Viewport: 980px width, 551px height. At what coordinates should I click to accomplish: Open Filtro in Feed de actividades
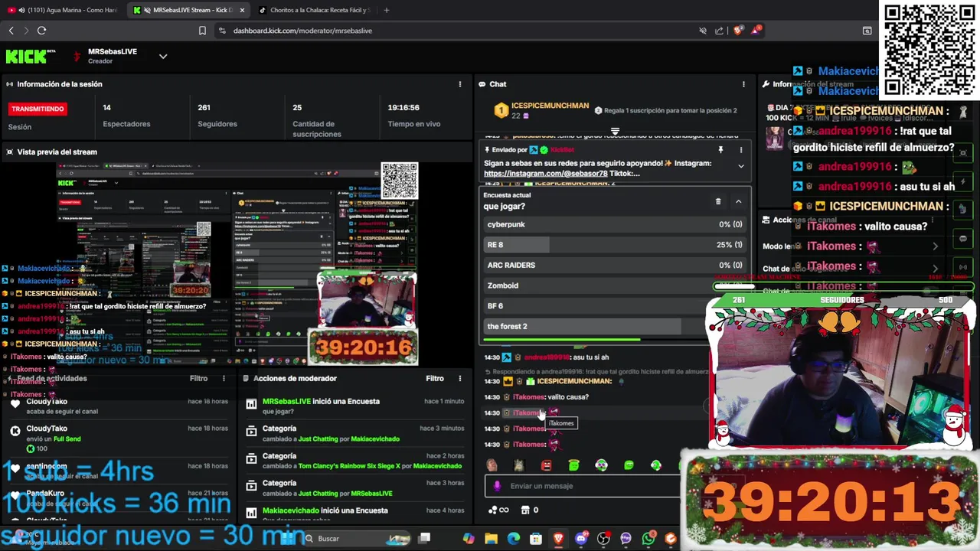click(198, 378)
